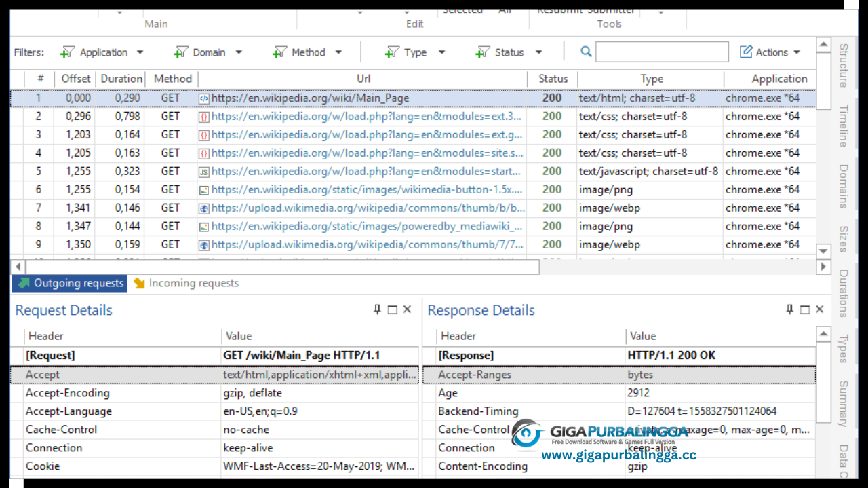Screen dimensions: 868x488
Task: Click Response Details scrollbar up arrow
Action: point(823,334)
